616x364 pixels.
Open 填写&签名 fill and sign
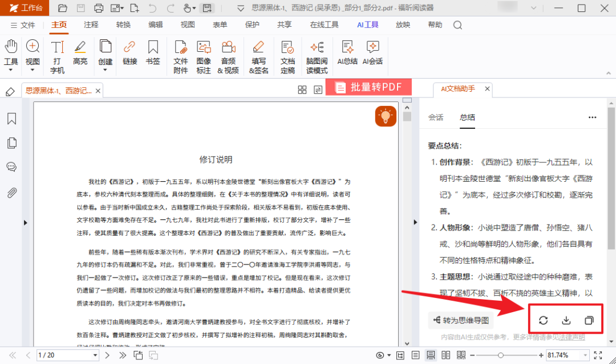tap(258, 57)
